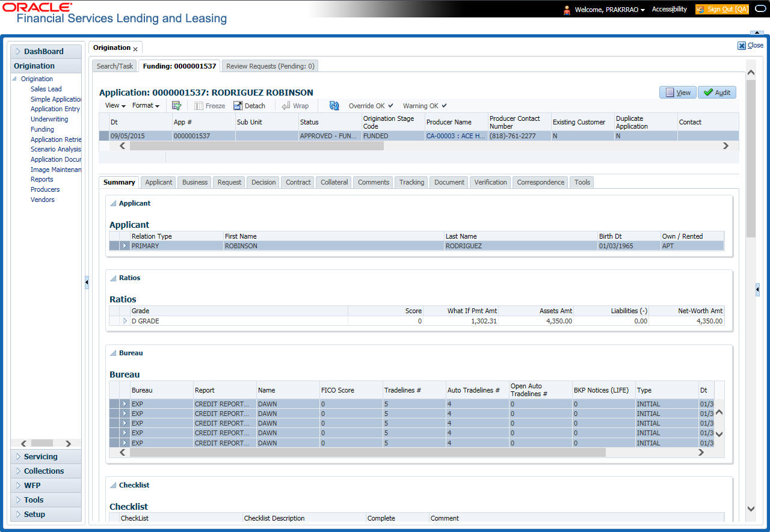Expand the Servicing accordion panel
The height and width of the screenshot is (532, 770).
[40, 457]
